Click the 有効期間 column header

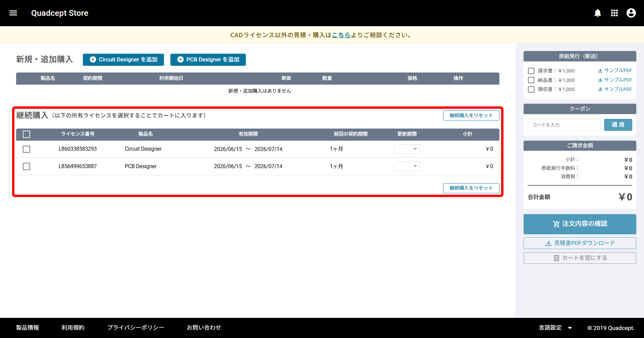tap(248, 134)
